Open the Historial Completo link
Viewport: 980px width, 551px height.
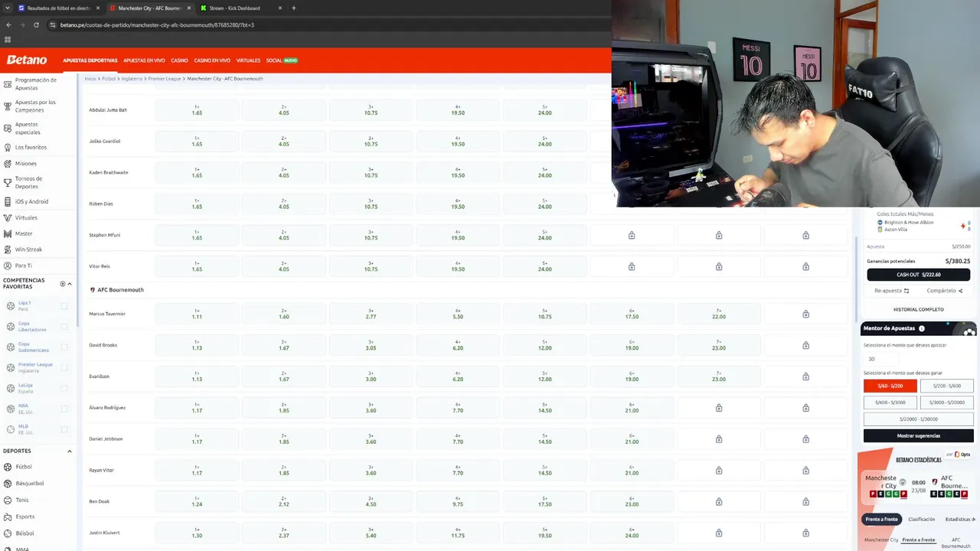click(919, 309)
